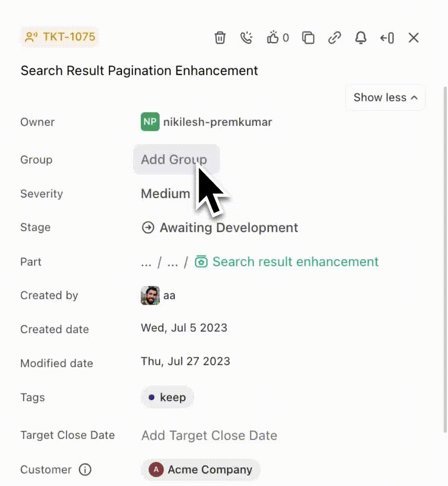Image resolution: width=448 pixels, height=486 pixels.
Task: Copy the ticket link via chain icon
Action: 334,38
